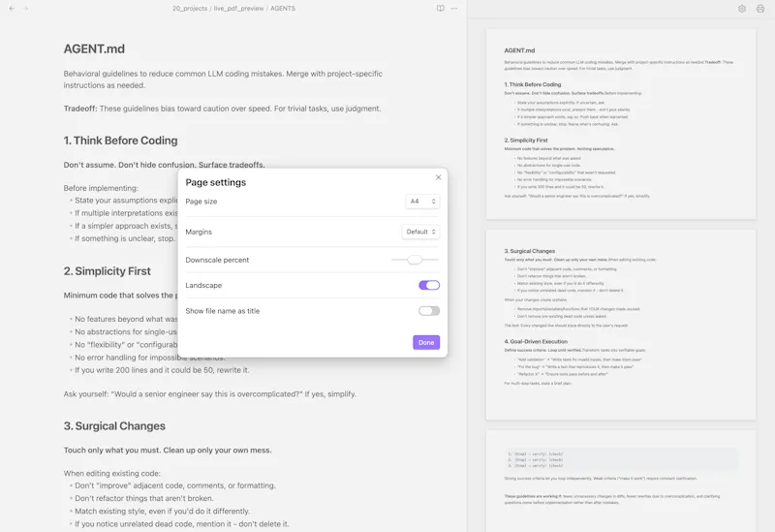This screenshot has width=775, height=532.
Task: Click 'Ask yourself' senior engineer paragraph
Action: pos(209,394)
